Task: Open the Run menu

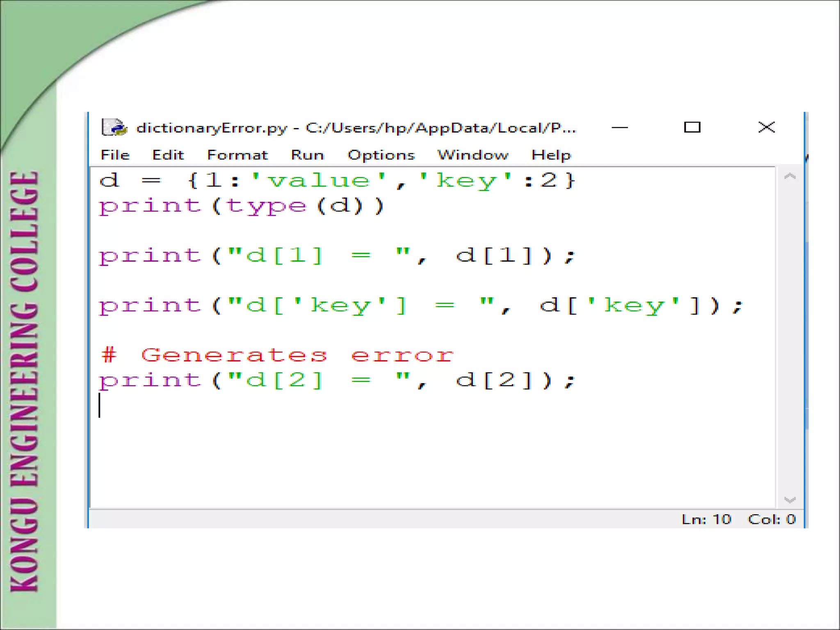Action: (x=307, y=155)
